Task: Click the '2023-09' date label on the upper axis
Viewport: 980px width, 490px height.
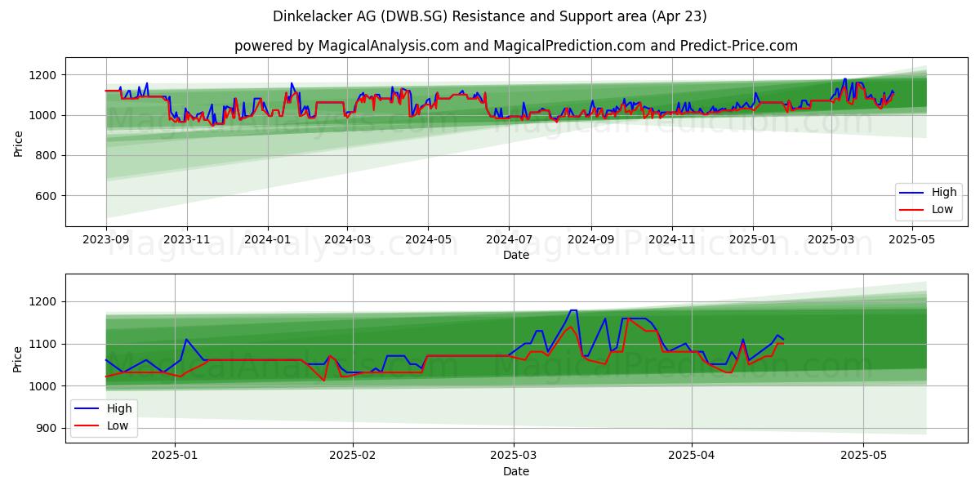Action: [x=106, y=239]
